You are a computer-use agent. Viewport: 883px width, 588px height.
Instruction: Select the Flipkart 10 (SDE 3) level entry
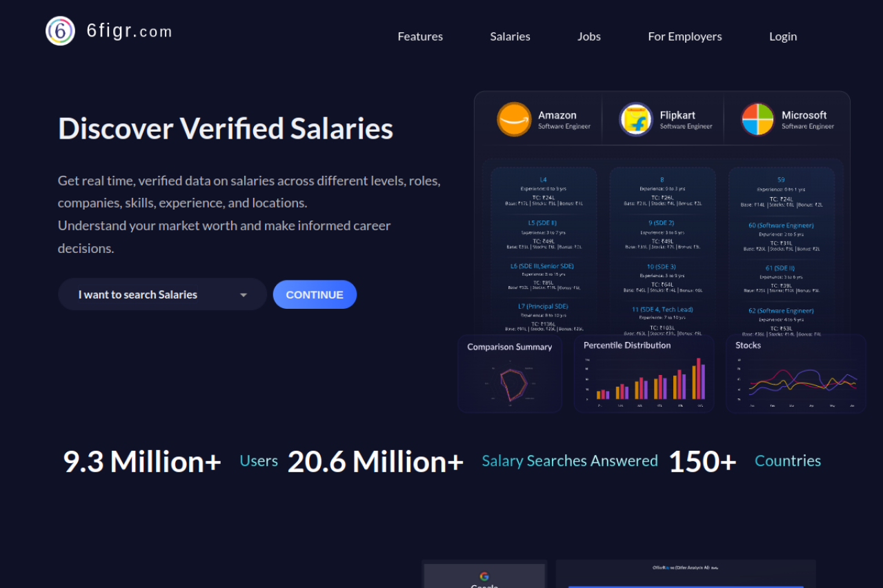click(x=662, y=267)
